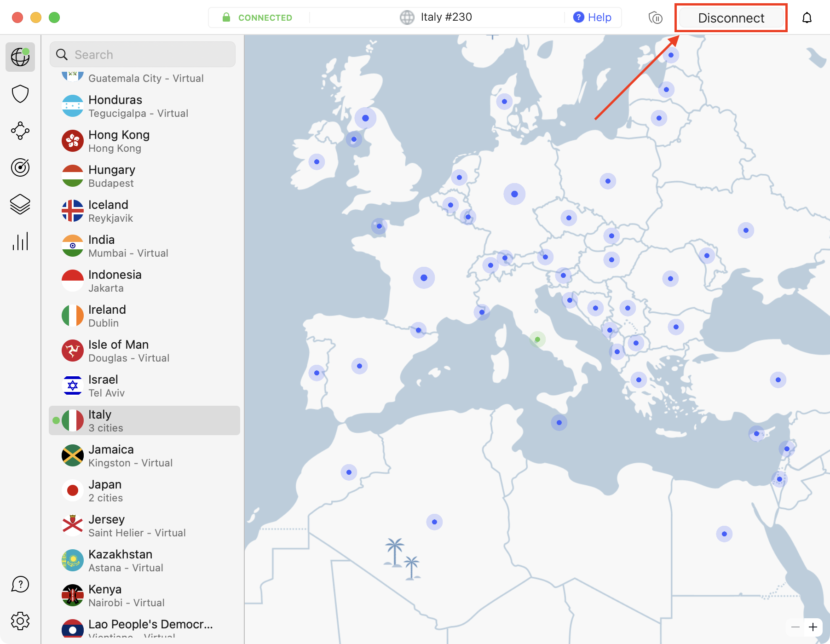The height and width of the screenshot is (644, 830).
Task: Expand Japan 2 cities entry
Action: pos(144,490)
